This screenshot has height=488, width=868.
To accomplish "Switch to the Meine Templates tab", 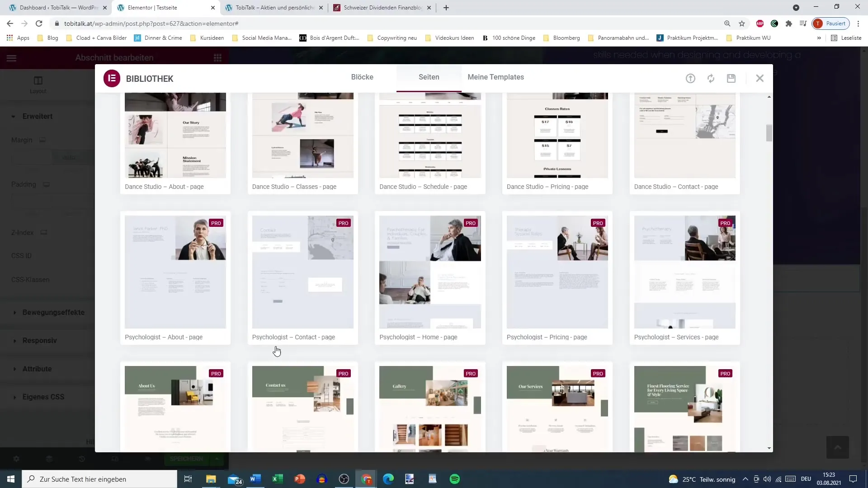I will (x=496, y=77).
